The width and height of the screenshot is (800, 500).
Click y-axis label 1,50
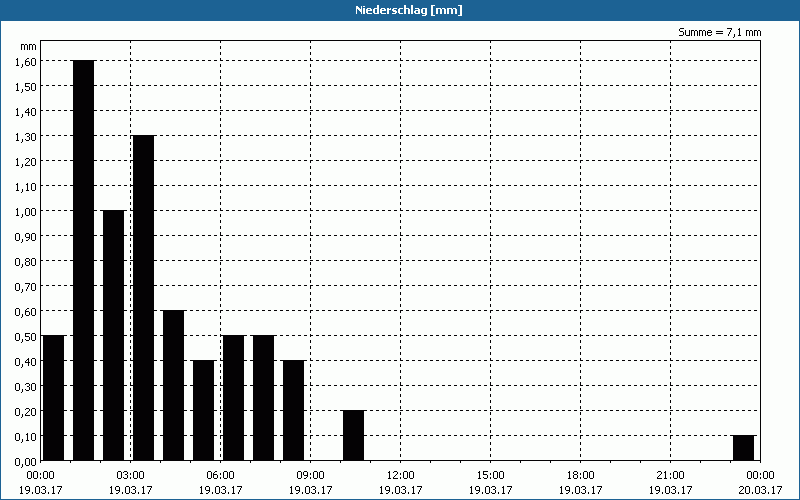click(26, 86)
